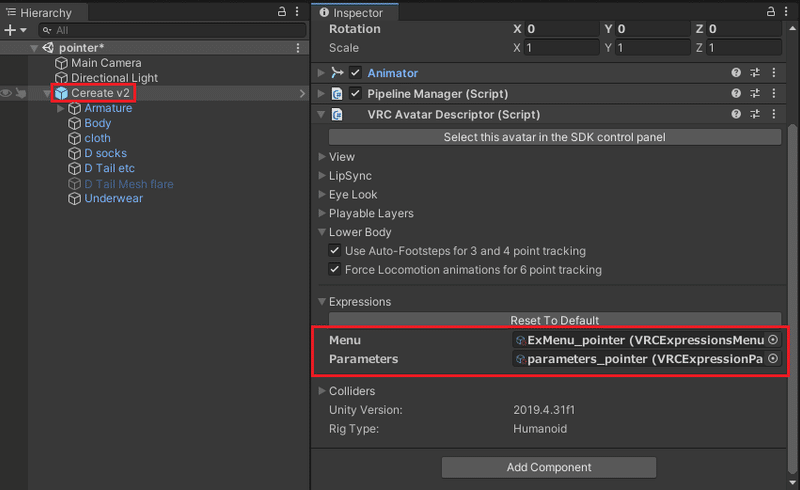Click Select this avatar in SDK control panel
Image resolution: width=800 pixels, height=490 pixels.
coord(555,137)
